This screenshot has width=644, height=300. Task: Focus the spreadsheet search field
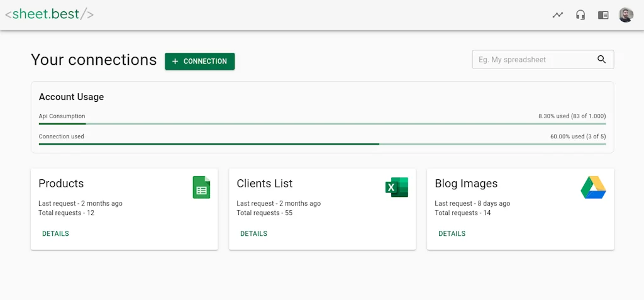click(535, 60)
